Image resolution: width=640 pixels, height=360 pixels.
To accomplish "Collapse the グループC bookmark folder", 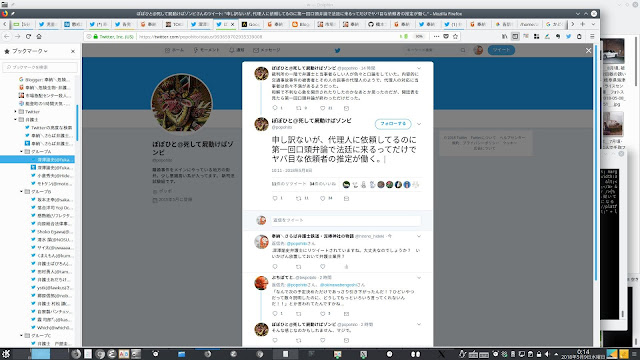I will (x=21, y=336).
